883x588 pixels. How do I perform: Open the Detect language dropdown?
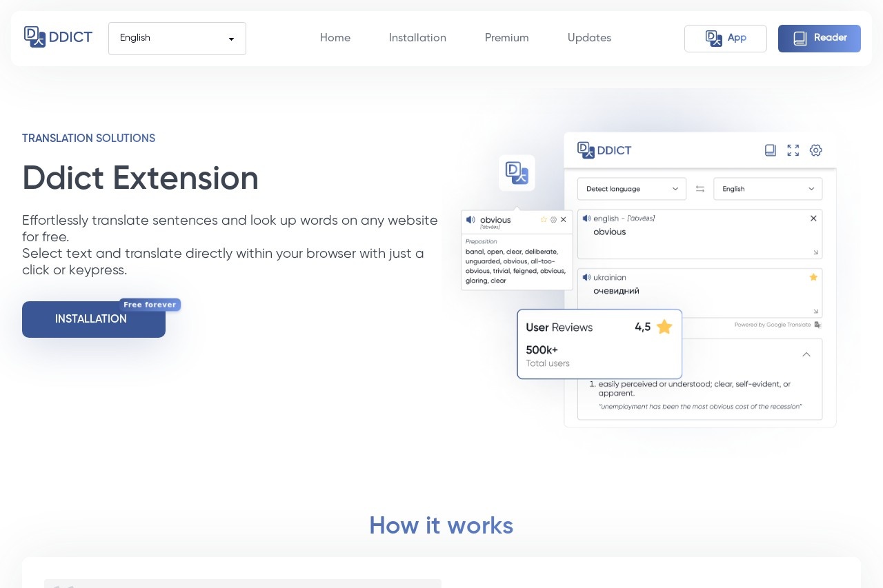(x=632, y=189)
